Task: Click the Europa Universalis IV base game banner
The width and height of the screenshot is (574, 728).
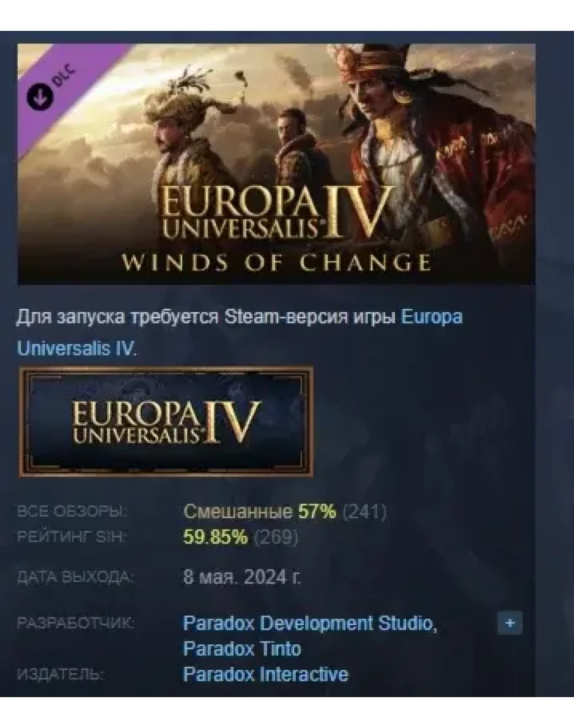Action: coord(167,422)
